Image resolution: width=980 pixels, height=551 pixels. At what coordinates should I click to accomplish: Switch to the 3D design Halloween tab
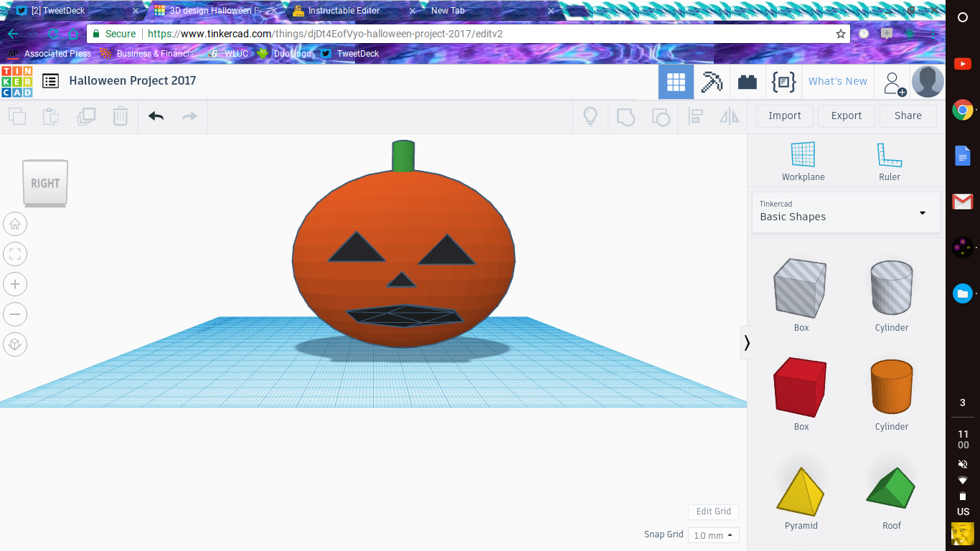pos(215,11)
